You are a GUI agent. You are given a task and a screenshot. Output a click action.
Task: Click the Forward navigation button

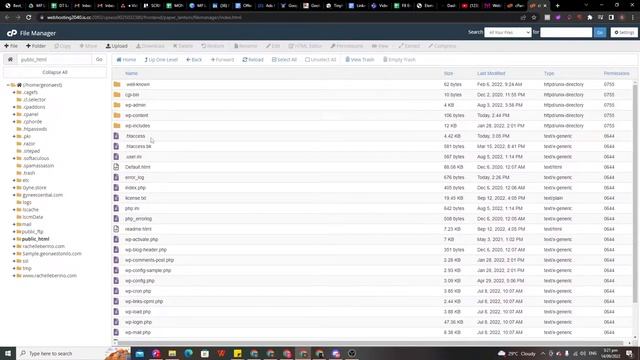(222, 60)
